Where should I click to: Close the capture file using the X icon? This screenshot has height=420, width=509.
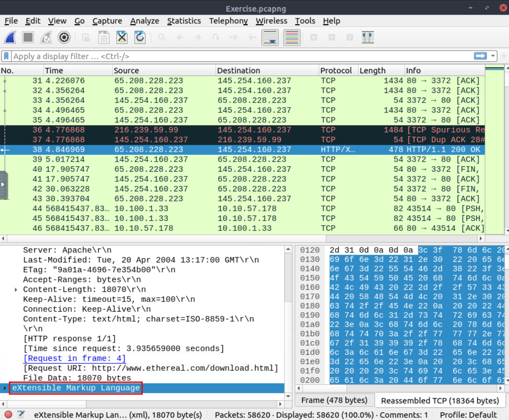[122, 37]
